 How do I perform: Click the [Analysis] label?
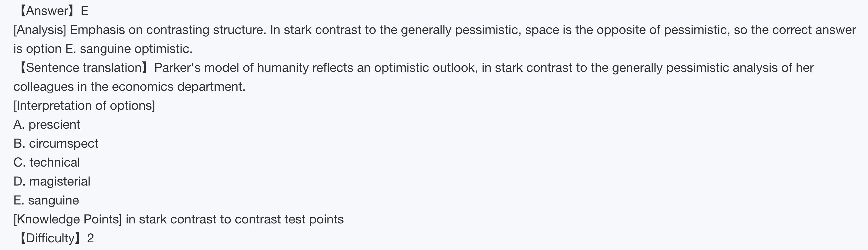[40, 30]
